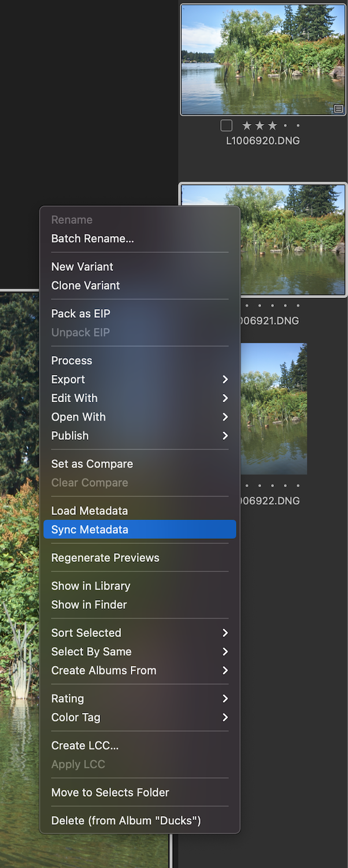Choose Pack as EIP
This screenshot has width=348, height=868.
click(80, 314)
